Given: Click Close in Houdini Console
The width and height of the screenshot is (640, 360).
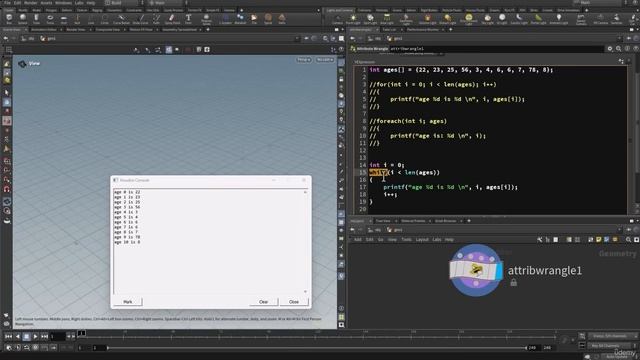Looking at the screenshot, I should 294,302.
